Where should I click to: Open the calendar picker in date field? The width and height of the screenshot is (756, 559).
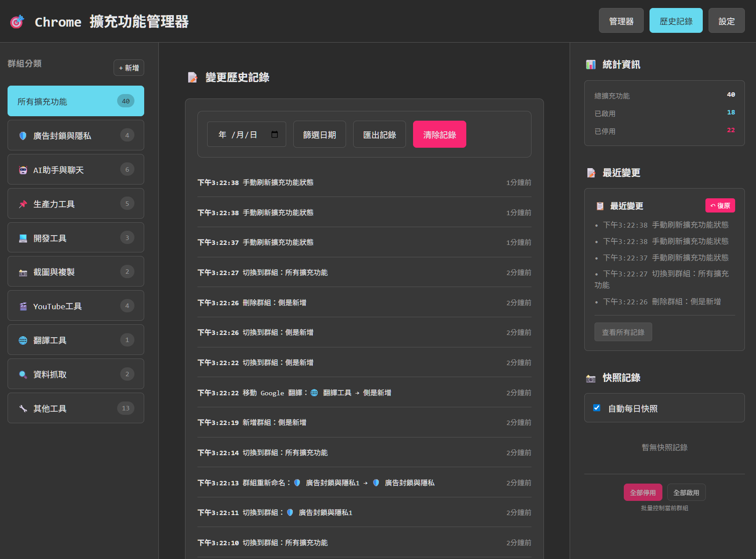275,134
